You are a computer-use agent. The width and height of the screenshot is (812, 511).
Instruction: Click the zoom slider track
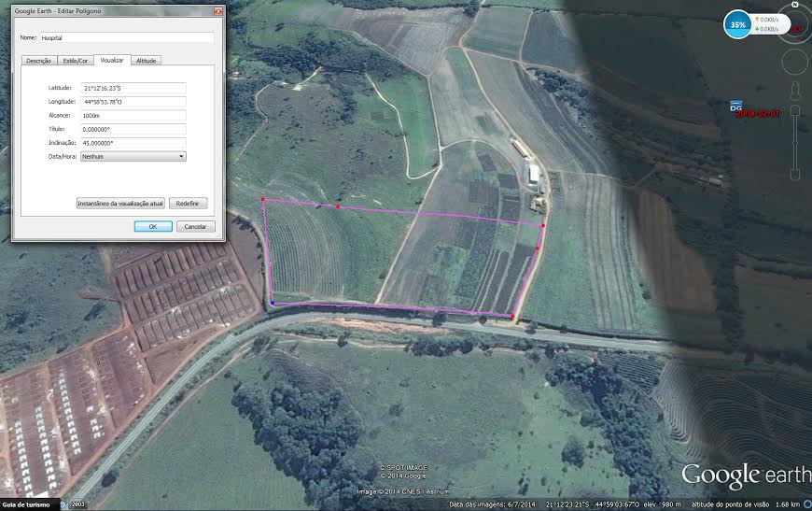click(x=795, y=142)
